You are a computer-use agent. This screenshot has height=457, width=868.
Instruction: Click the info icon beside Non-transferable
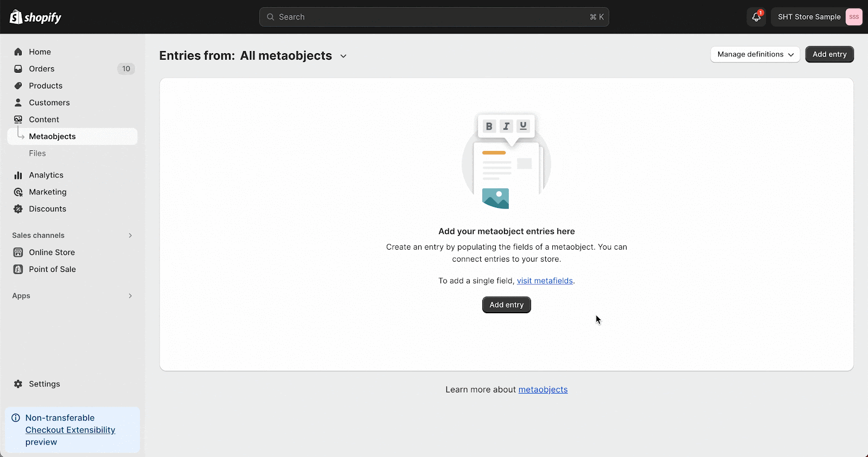[16, 418]
